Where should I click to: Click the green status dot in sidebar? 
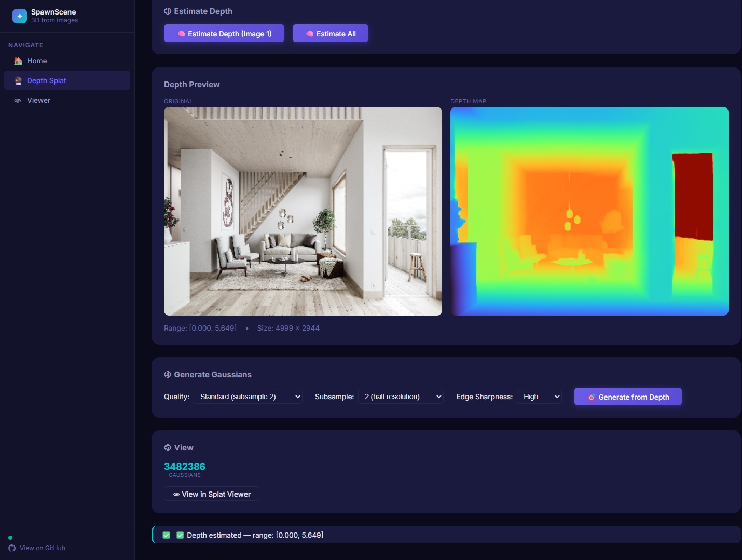(x=10, y=538)
